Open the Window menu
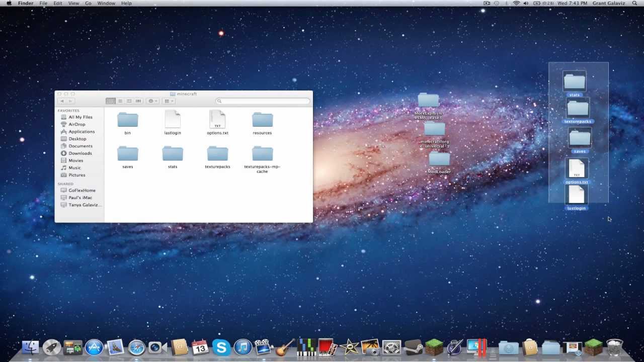The width and height of the screenshot is (644, 362). 106,3
